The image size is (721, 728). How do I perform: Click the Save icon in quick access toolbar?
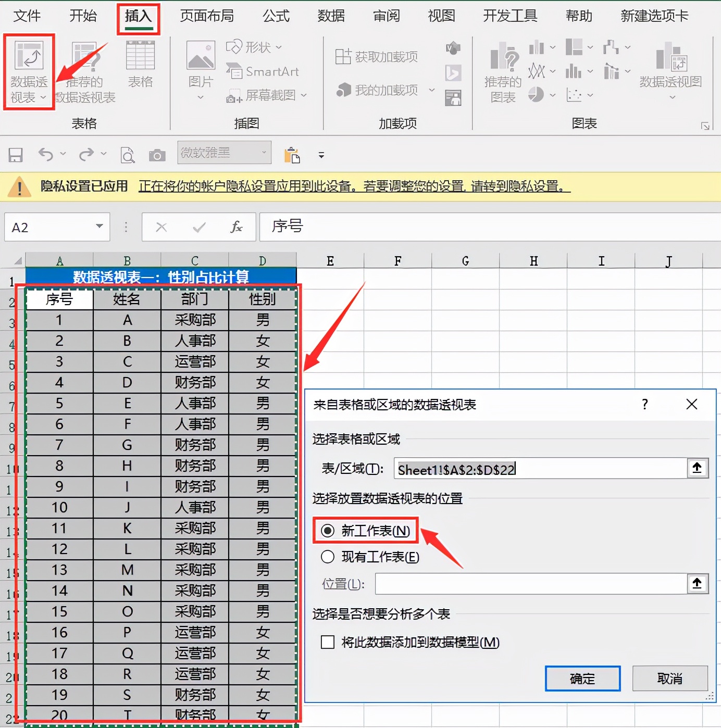pos(16,155)
